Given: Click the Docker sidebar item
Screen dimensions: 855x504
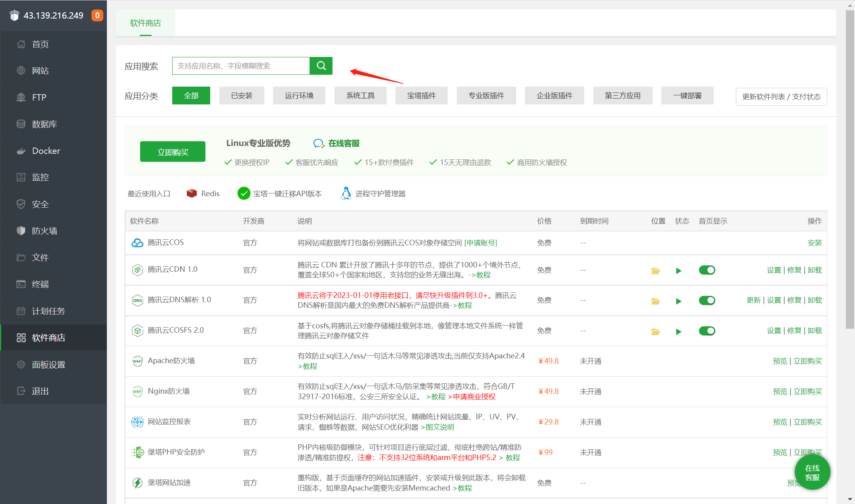Looking at the screenshot, I should pos(46,151).
